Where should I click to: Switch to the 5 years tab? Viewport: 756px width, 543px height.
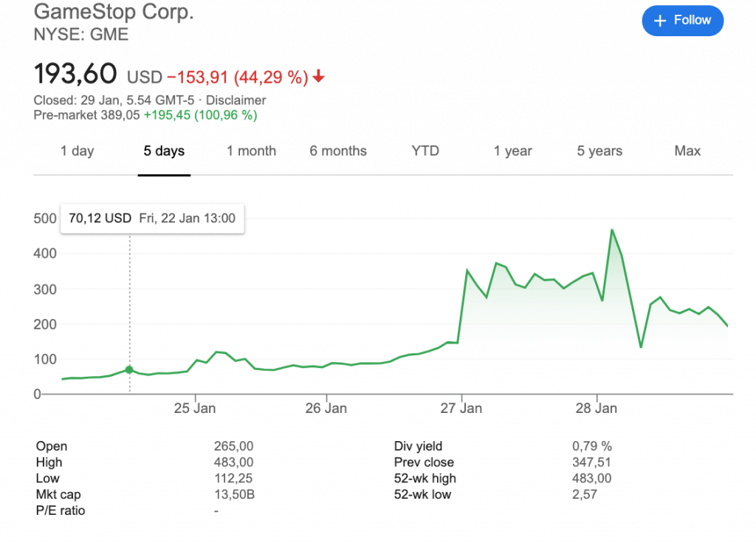(x=599, y=151)
